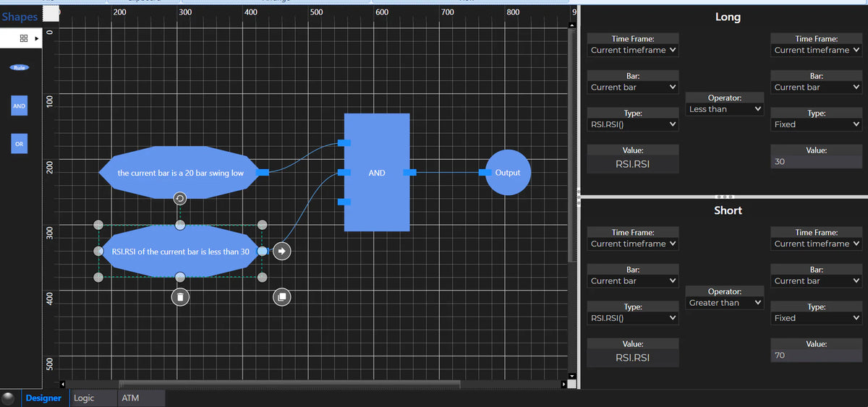Select the 20 bar swing low rule
The height and width of the screenshot is (407, 868).
(180, 173)
